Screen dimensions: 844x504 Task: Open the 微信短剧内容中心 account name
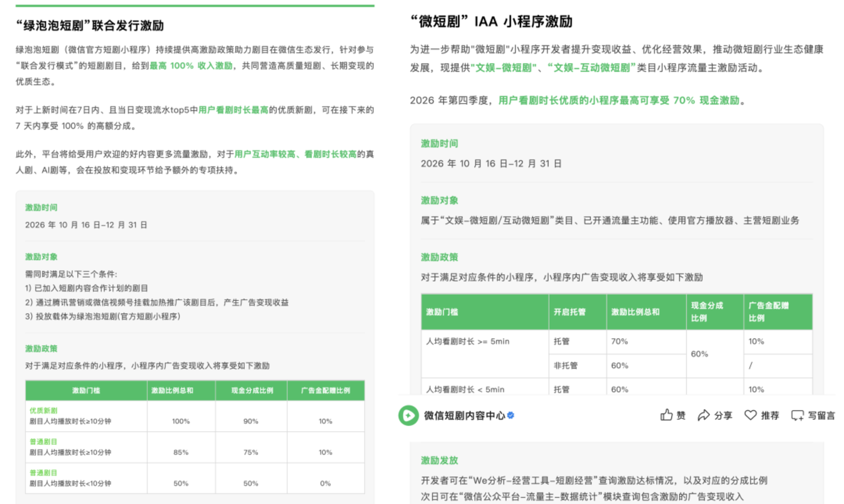(x=464, y=416)
